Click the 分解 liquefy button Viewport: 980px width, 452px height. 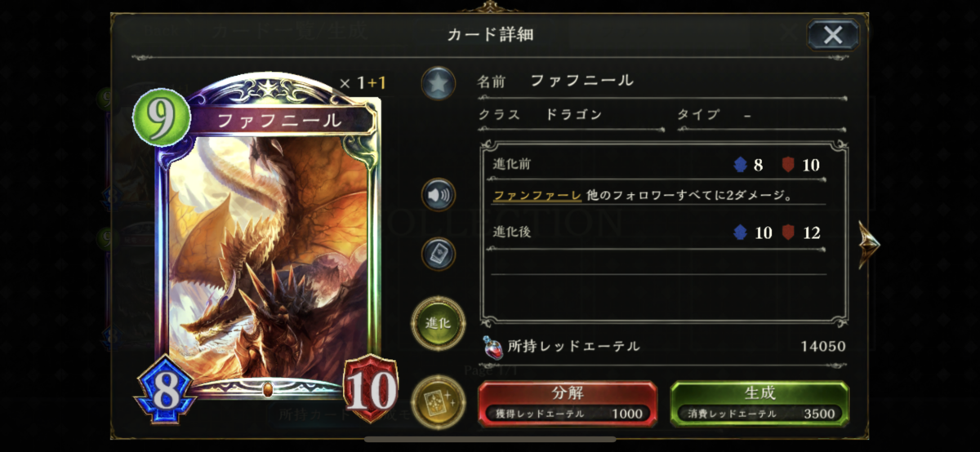[568, 403]
